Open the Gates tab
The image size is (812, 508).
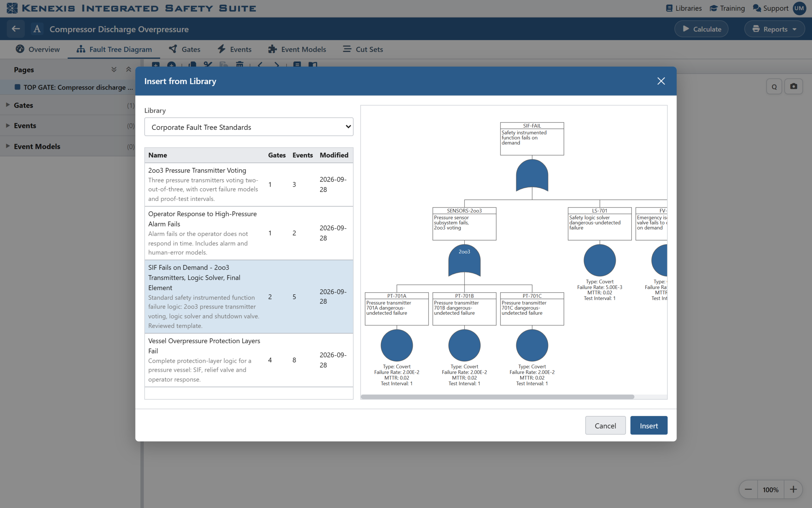pos(184,49)
